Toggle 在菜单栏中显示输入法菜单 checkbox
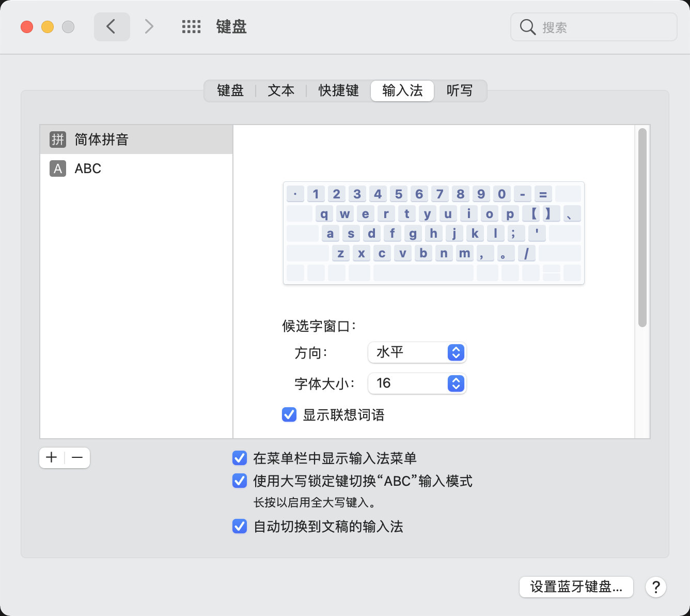 240,458
